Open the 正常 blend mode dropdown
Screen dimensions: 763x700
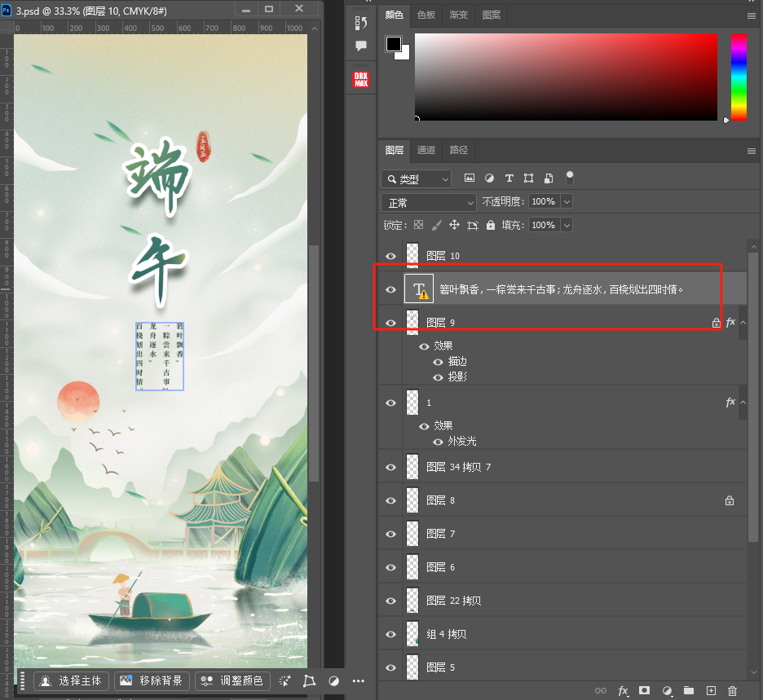(x=429, y=202)
